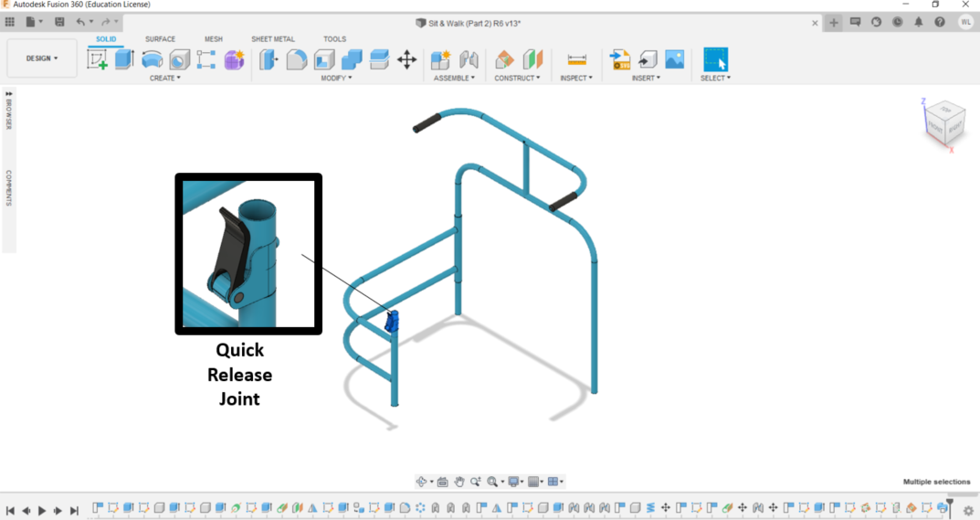Select the Move/Copy tool
The width and height of the screenshot is (980, 520).
coord(406,59)
